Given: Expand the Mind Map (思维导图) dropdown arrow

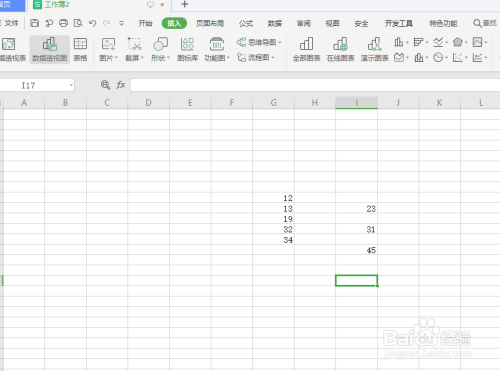Looking at the screenshot, I should click(x=280, y=42).
